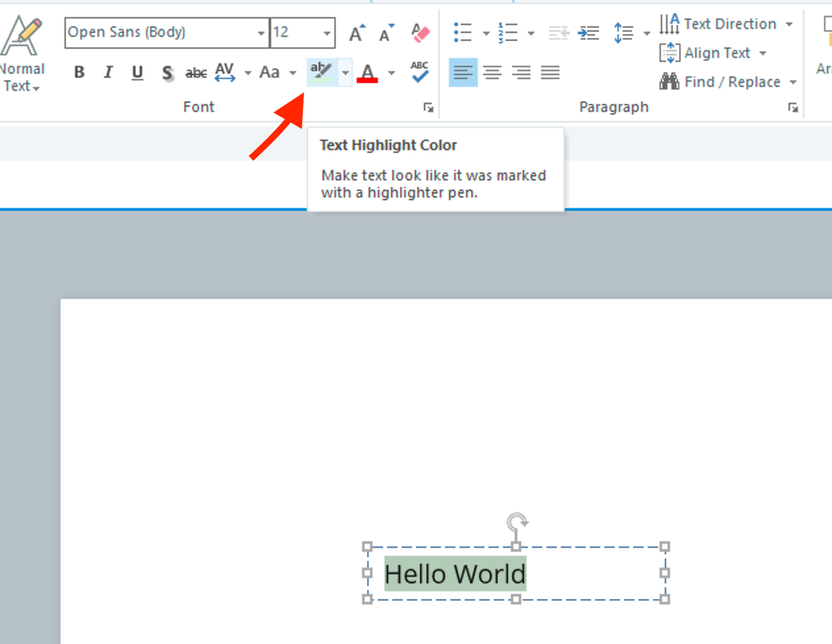
Task: Run the ABC spell check icon
Action: pyautogui.click(x=420, y=72)
